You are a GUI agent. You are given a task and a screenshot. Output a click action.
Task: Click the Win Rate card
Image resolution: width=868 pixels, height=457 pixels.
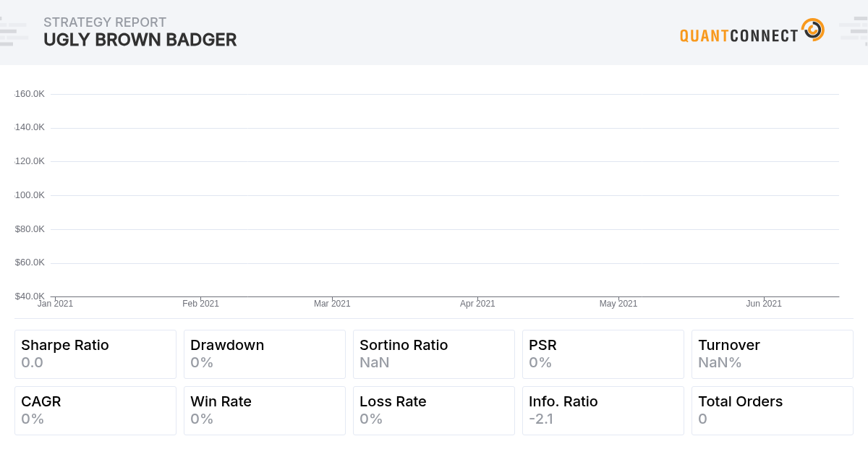(x=265, y=411)
